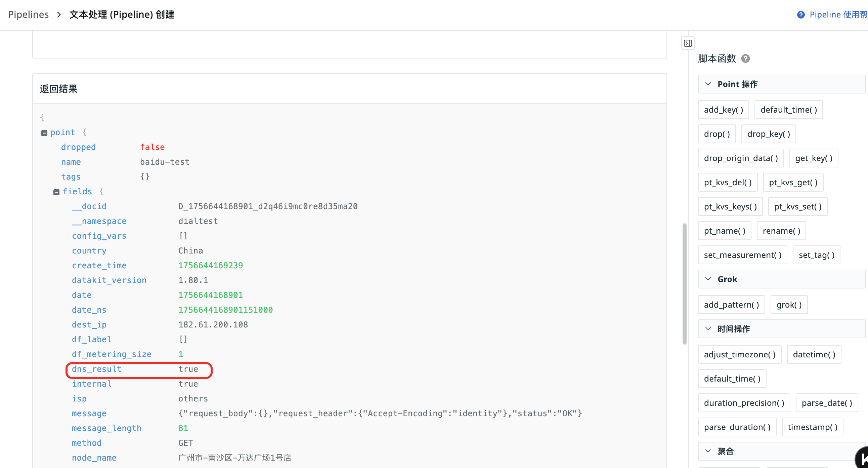Select the df_metering_size field key
The width and height of the screenshot is (868, 468).
pyautogui.click(x=112, y=354)
